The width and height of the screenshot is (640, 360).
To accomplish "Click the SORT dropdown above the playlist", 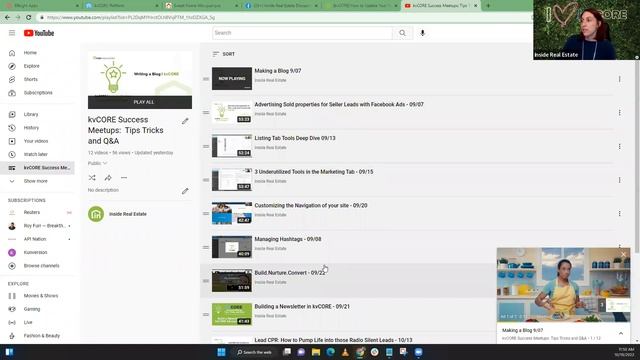I will click(224, 54).
